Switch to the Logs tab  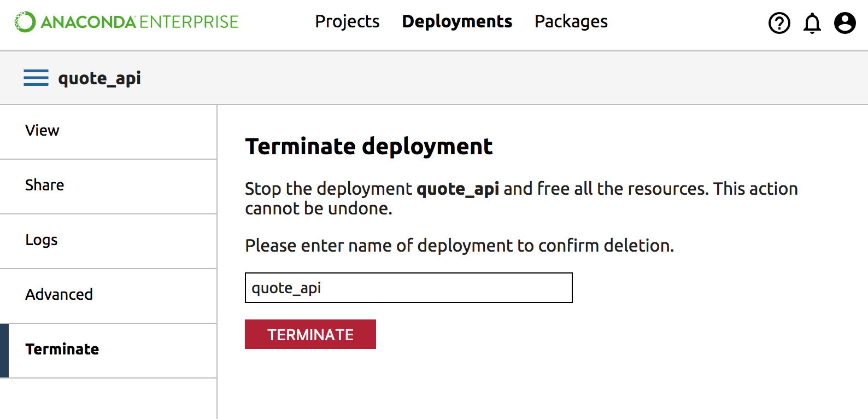(x=41, y=240)
